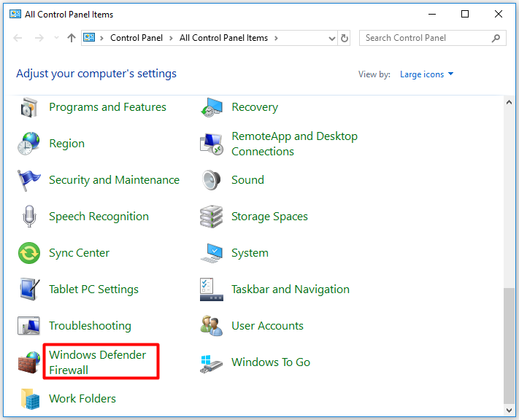Open the Storage Spaces link
Viewport: 519px width, 420px height.
[269, 217]
